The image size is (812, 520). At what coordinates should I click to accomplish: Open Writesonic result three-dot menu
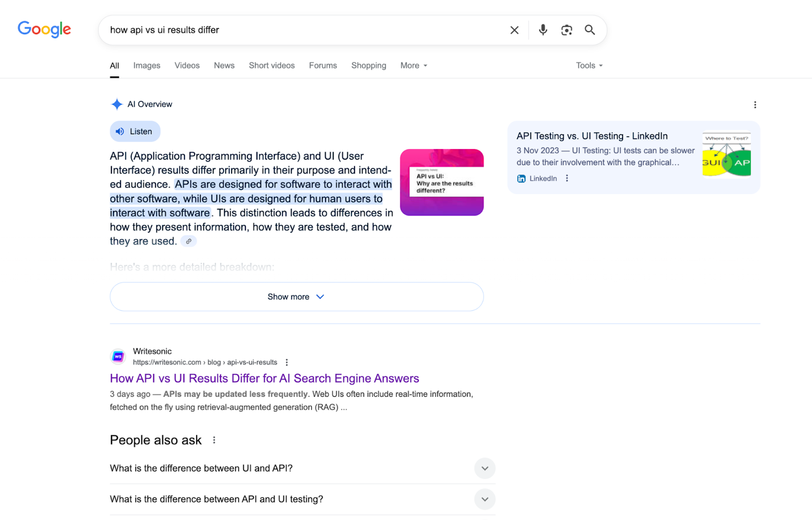(x=287, y=363)
